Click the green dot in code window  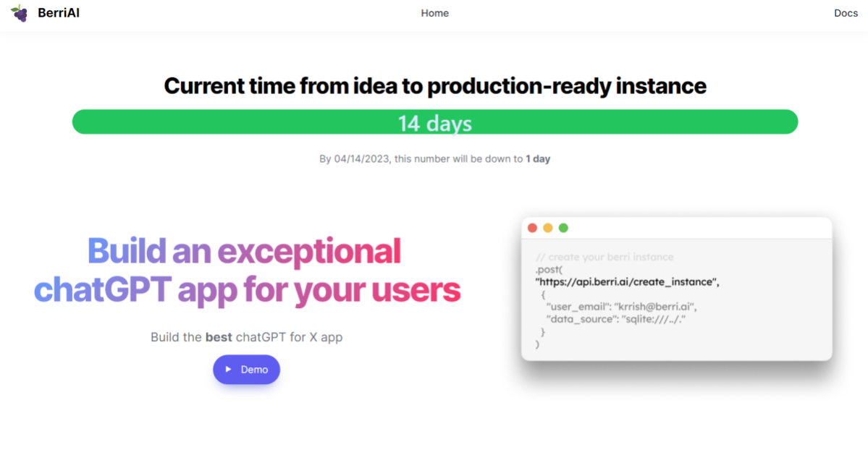click(563, 228)
